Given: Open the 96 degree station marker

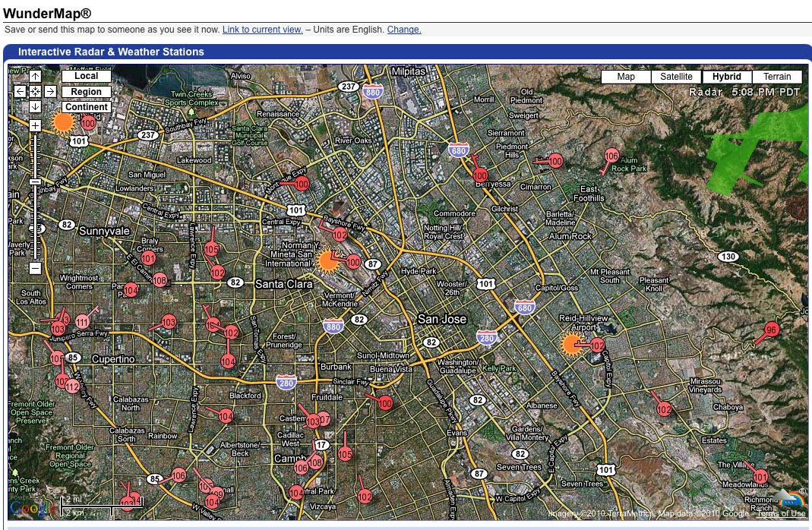Looking at the screenshot, I should point(772,330).
